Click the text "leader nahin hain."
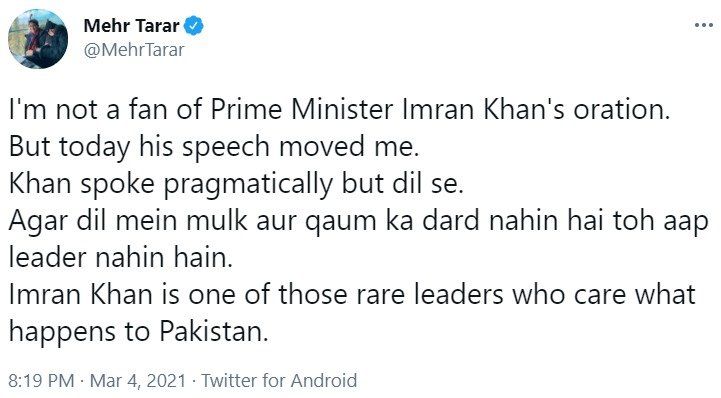This screenshot has width=721, height=398. point(121,257)
